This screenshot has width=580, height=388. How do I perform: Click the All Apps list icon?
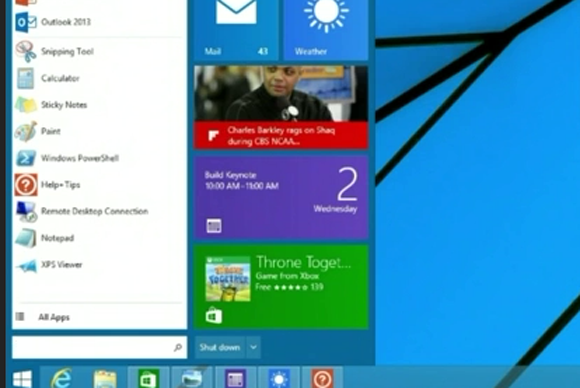coord(20,317)
